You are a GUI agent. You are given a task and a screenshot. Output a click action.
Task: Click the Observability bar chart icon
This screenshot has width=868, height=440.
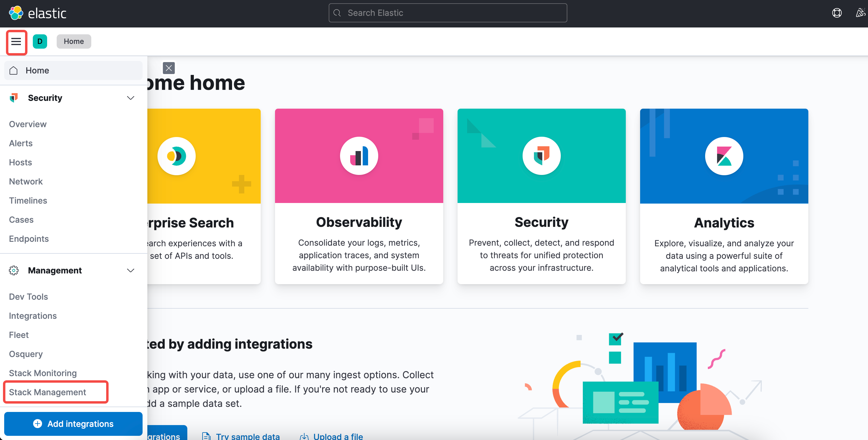pos(359,156)
